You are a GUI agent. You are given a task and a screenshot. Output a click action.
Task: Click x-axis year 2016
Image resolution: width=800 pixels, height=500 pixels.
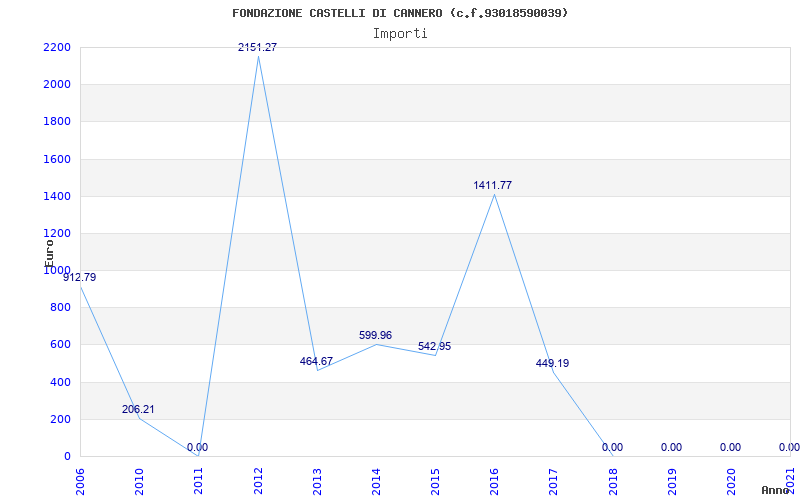pyautogui.click(x=495, y=482)
